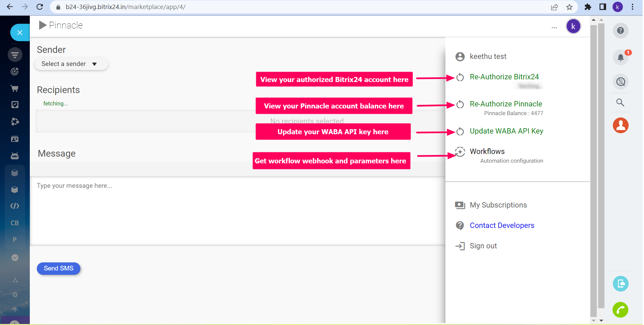Select Re-Authorize Bitrix24 menu item
The height and width of the screenshot is (325, 644).
(504, 77)
